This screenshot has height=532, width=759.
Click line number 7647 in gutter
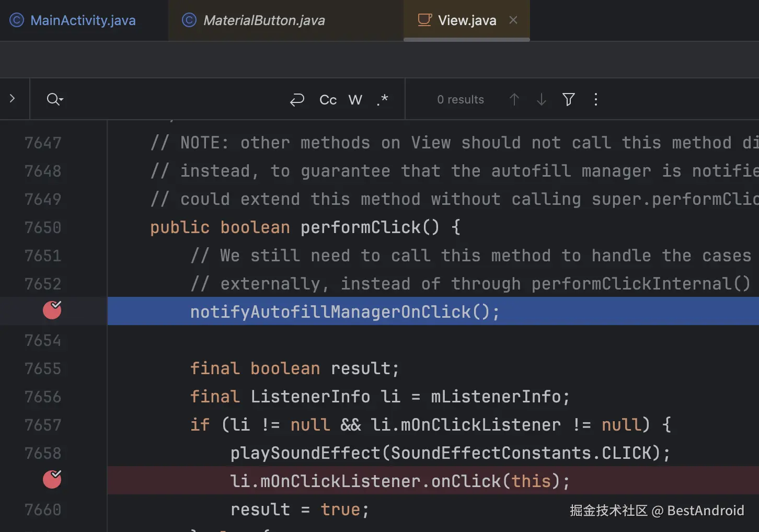tap(43, 143)
